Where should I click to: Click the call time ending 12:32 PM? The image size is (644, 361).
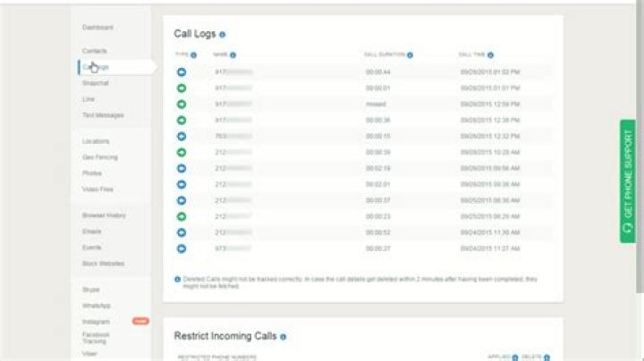point(490,136)
